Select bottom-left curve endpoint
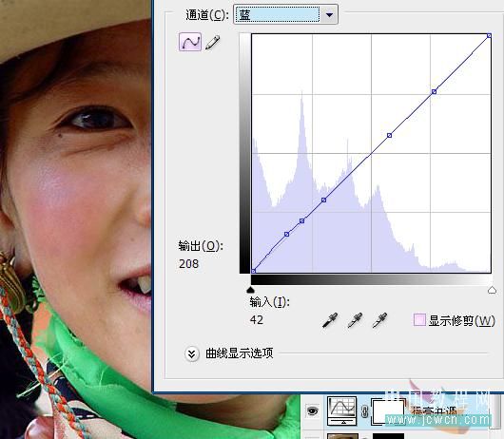Viewport: 504px width, 439px height. (253, 271)
